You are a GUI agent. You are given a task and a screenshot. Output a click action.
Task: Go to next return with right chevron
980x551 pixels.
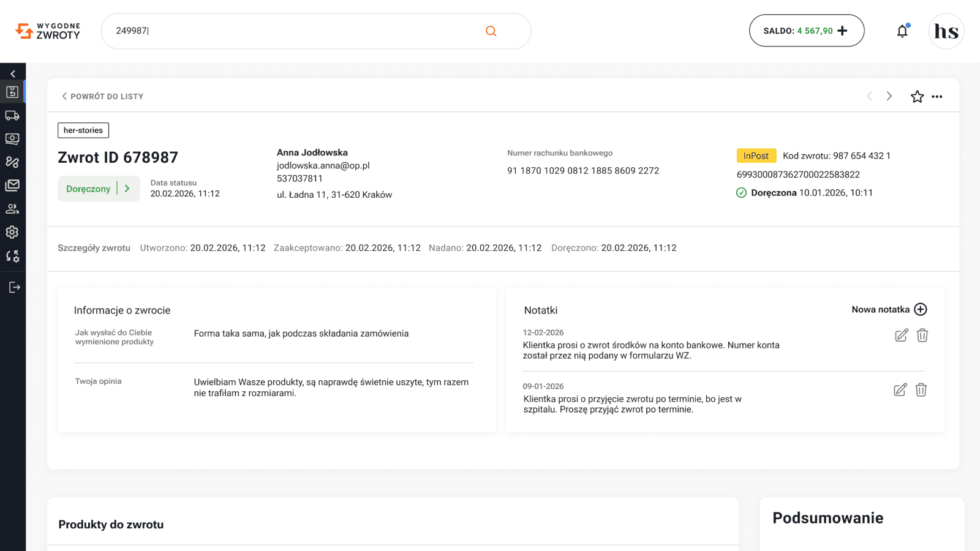coord(889,96)
